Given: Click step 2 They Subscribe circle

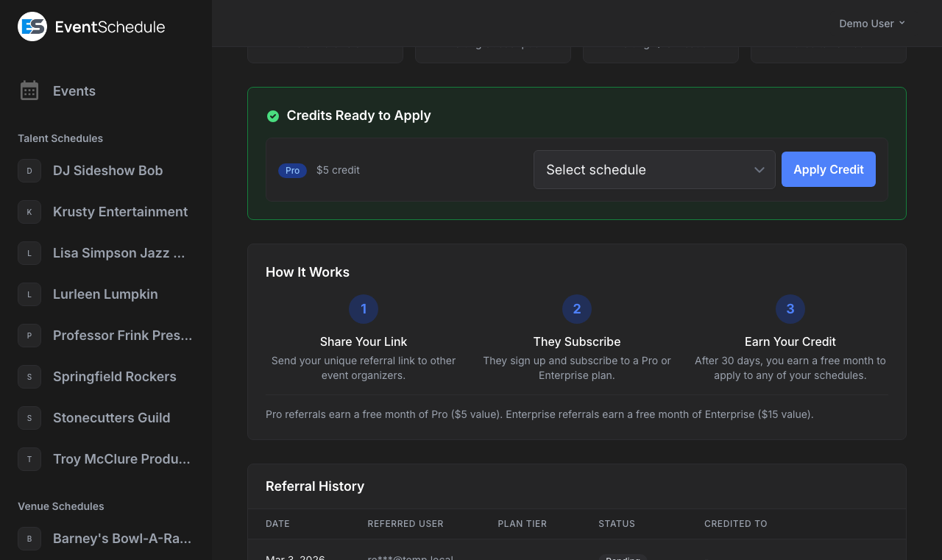Looking at the screenshot, I should point(577,309).
